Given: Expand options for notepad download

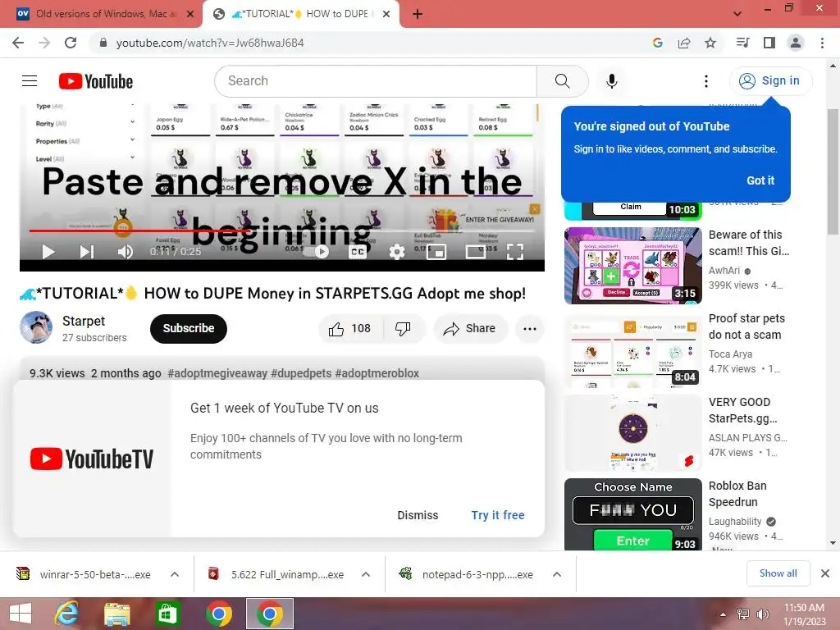Looking at the screenshot, I should coord(557,574).
